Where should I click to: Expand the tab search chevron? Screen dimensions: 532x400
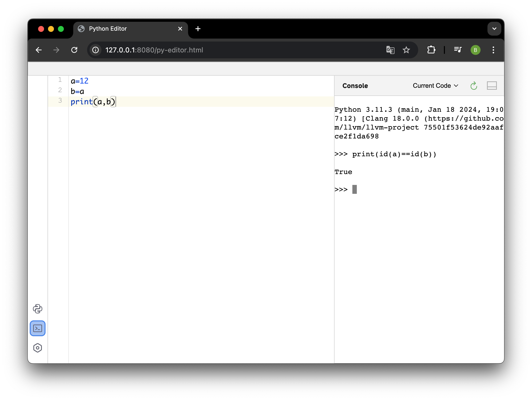tap(494, 29)
